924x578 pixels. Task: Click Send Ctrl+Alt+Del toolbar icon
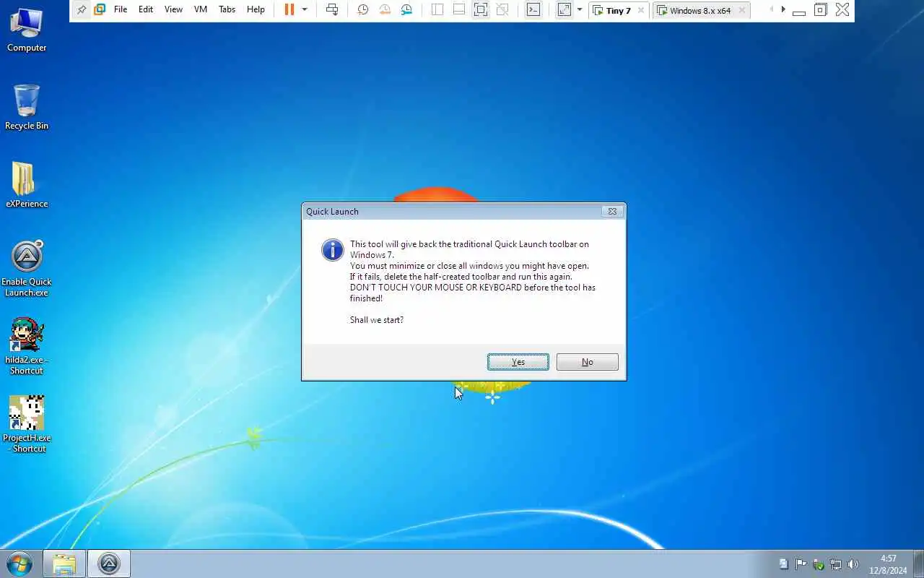point(332,9)
